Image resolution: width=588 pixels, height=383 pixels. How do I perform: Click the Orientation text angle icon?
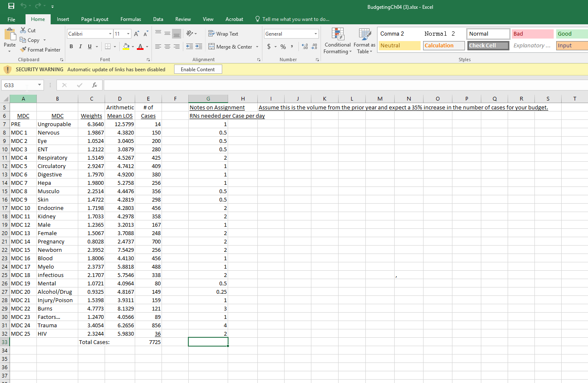[x=190, y=34]
